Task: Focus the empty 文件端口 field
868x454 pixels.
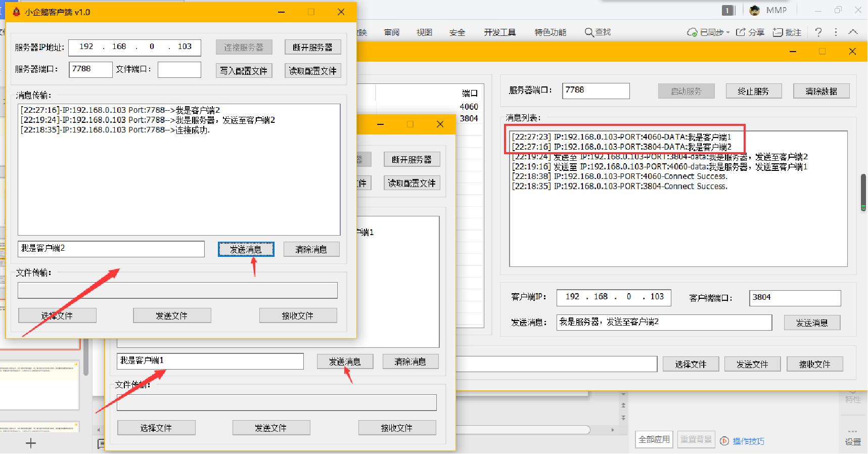Action: 179,69
